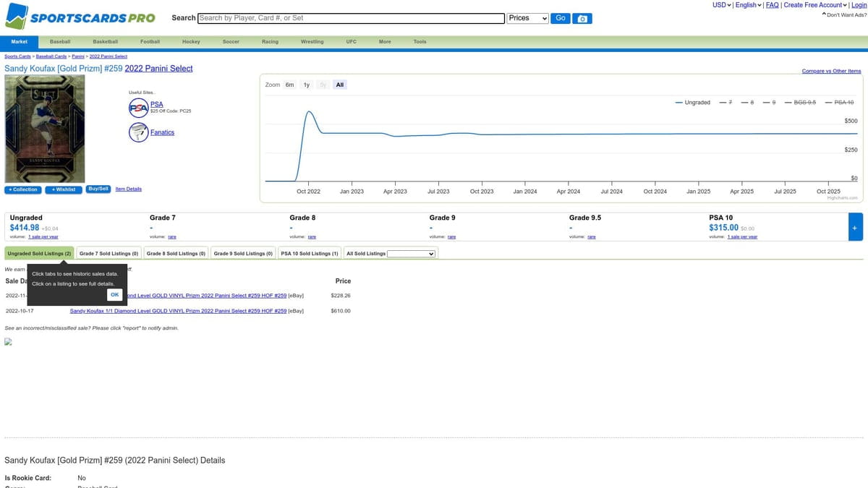This screenshot has width=868, height=488.
Task: Dismiss tooltip with OK button
Action: tap(114, 294)
